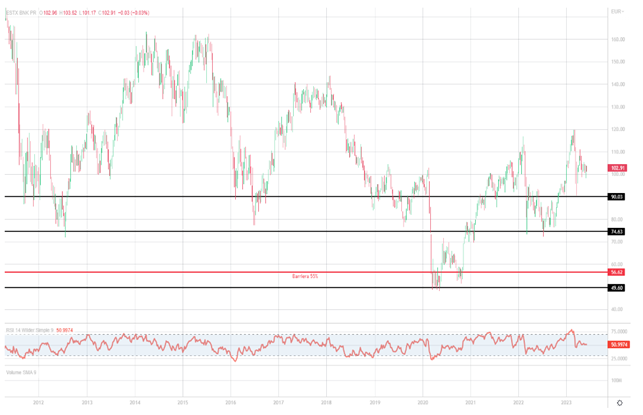643x415 pixels.
Task: Click the red 56.62 barrier price label
Action: tap(617, 272)
